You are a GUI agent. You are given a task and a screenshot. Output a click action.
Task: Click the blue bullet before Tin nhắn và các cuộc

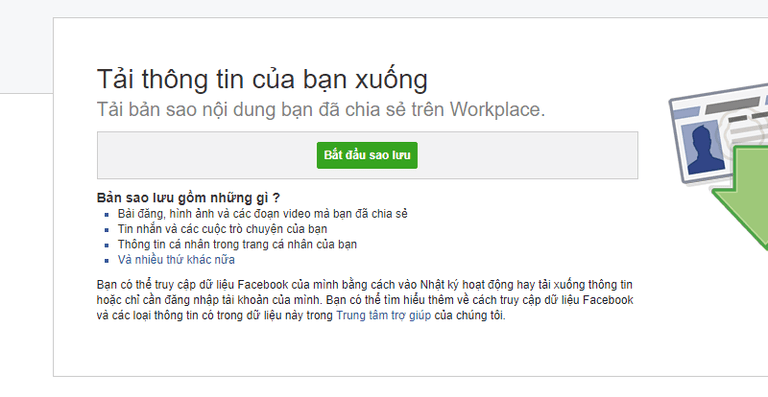pos(107,230)
